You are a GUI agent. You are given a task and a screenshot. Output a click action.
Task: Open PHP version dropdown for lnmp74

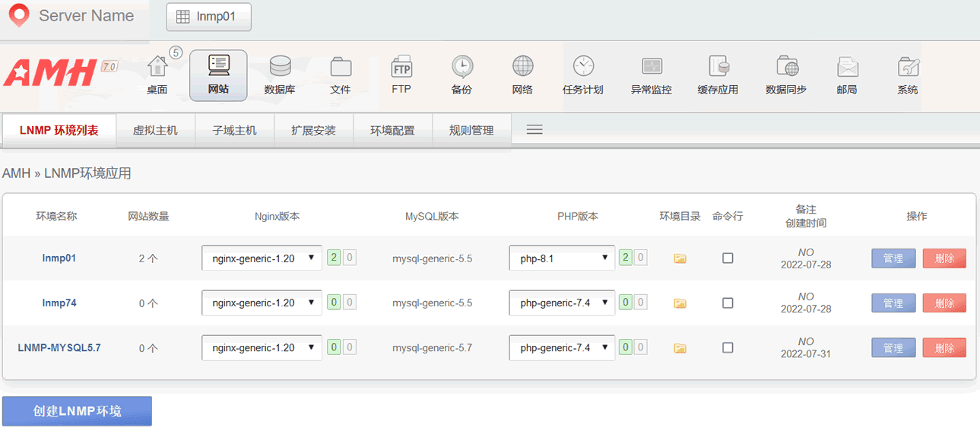(x=562, y=303)
